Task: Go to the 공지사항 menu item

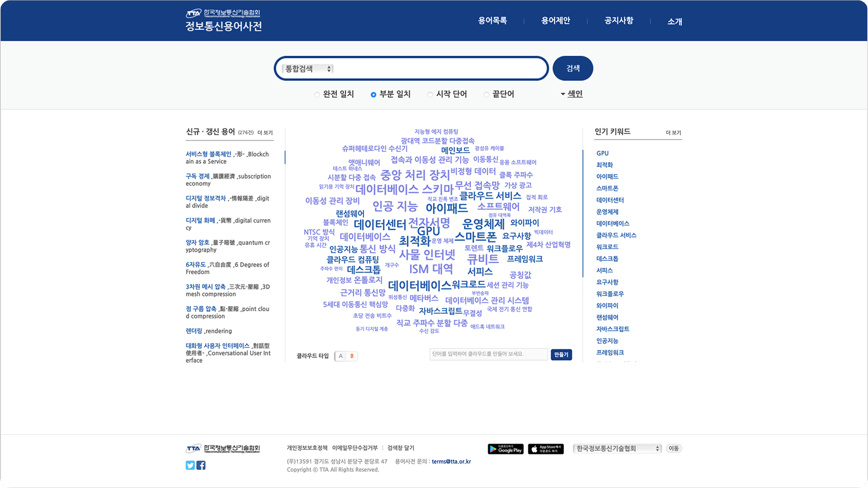Action: pyautogui.click(x=618, y=21)
